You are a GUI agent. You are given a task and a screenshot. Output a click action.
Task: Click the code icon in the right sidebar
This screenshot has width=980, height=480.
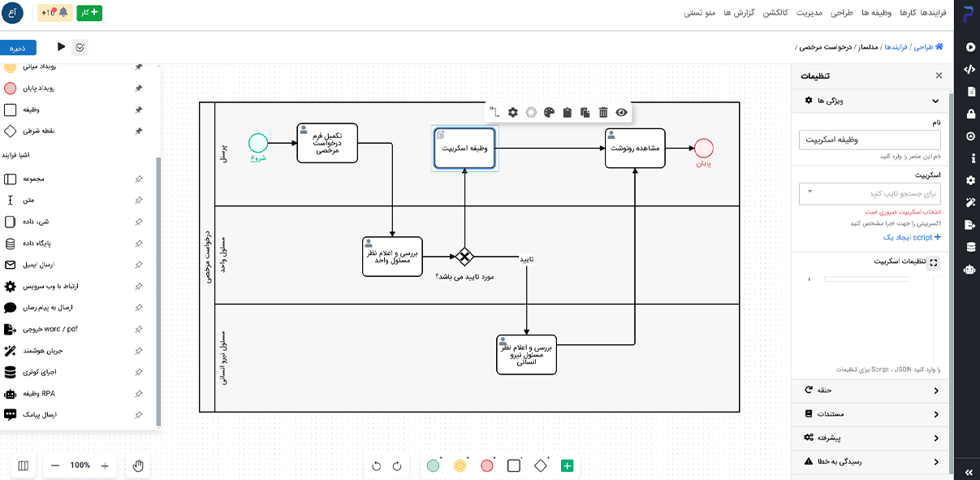969,69
